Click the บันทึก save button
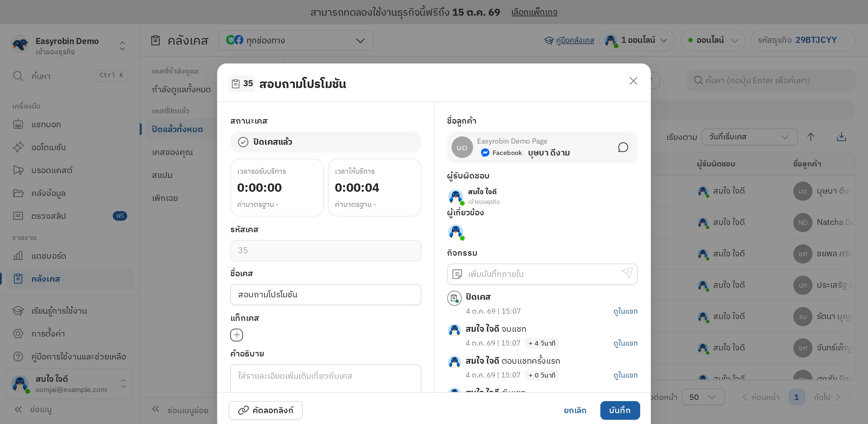This screenshot has width=868, height=424. pyautogui.click(x=620, y=410)
